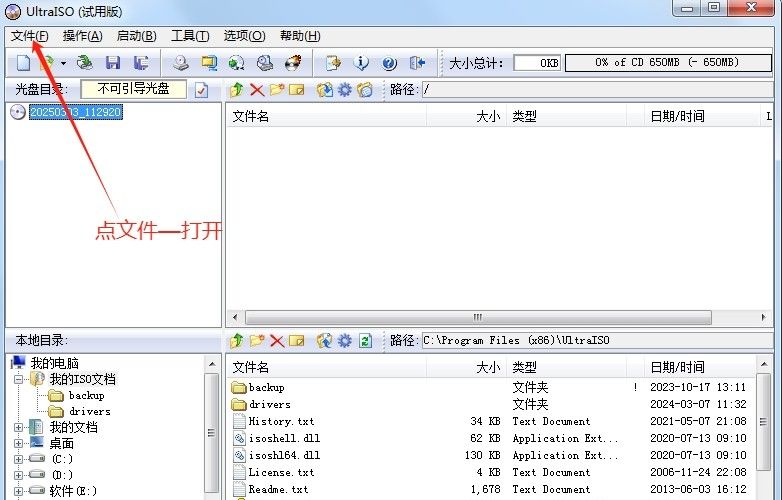Open the 文件(F) menu
Screen dimensions: 782x500
pos(30,36)
